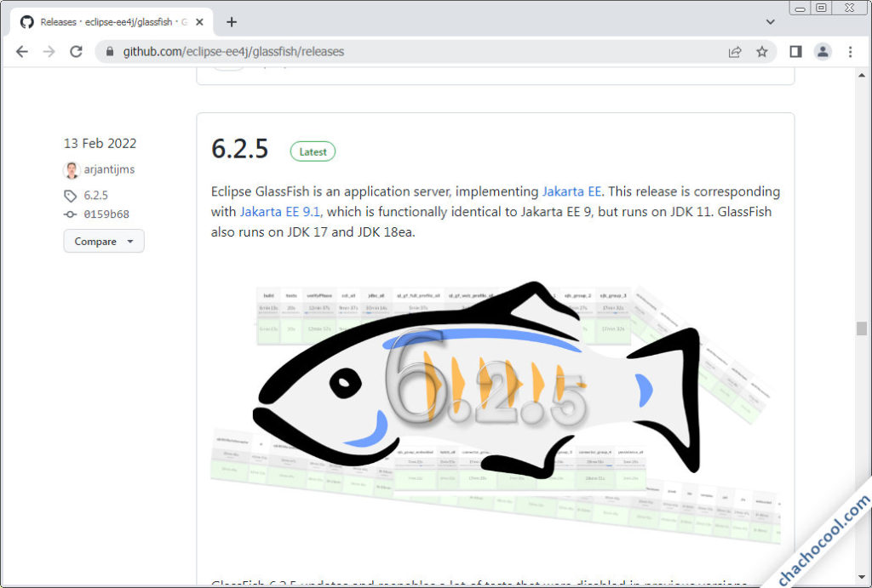Close the Releases eclipse-ee4j/glassfish tab
Screen dimensions: 872x588
[x=199, y=22]
